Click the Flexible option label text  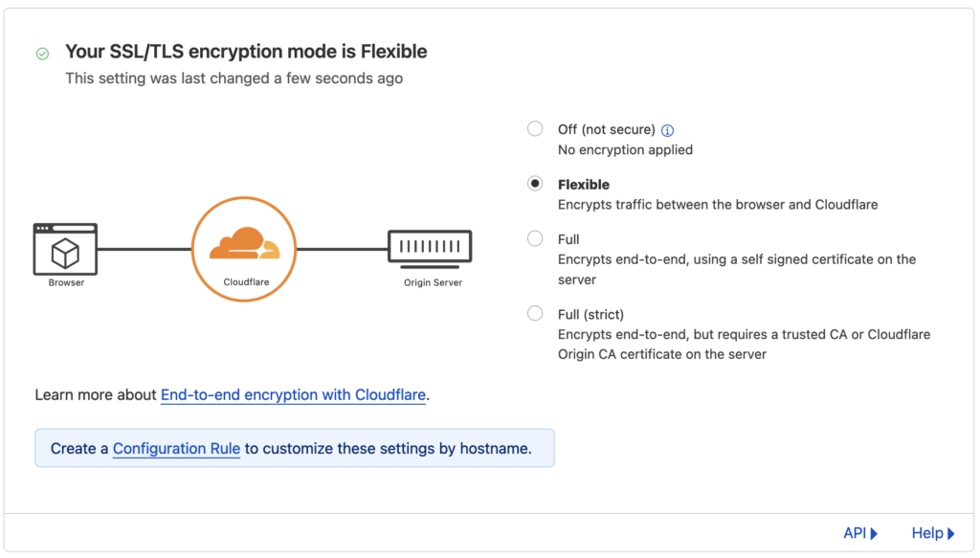584,184
